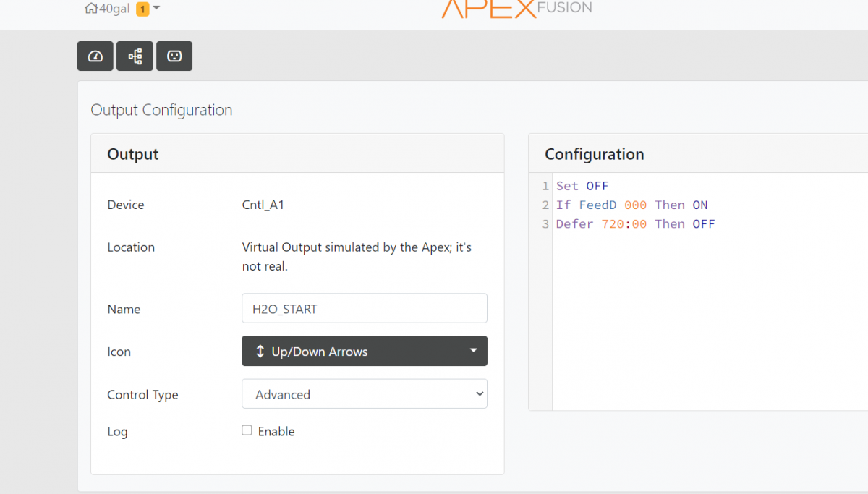Viewport: 868px width, 494px height.
Task: Click the Control Type label
Action: tap(142, 395)
